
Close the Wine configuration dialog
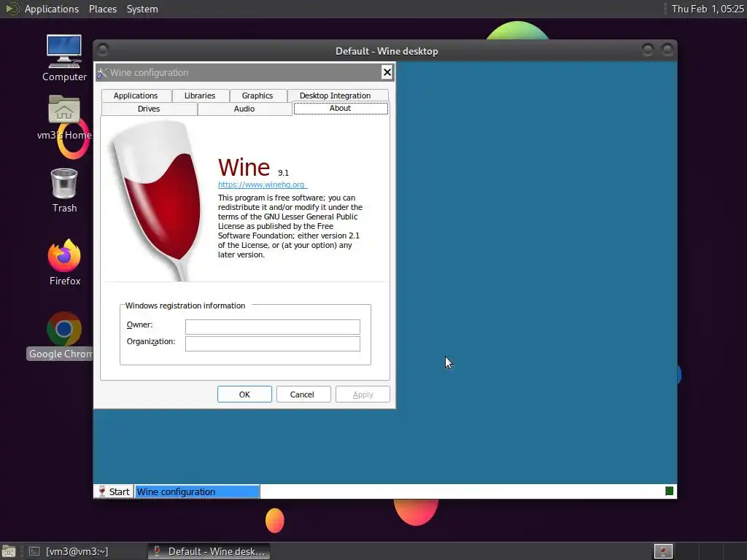(x=387, y=72)
